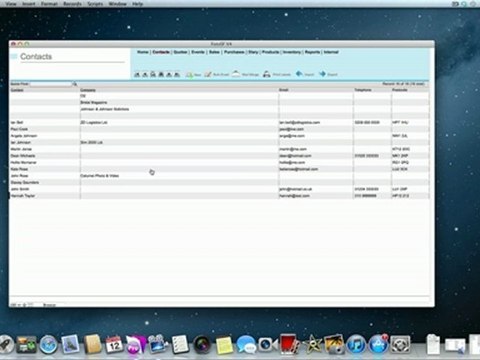The image size is (480, 360).
Task: Click the Costumes Photo & Video company cell
Action: (179, 176)
